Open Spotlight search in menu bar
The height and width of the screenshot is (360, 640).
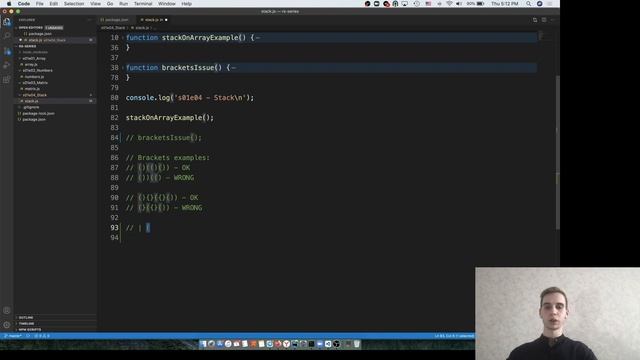(529, 4)
